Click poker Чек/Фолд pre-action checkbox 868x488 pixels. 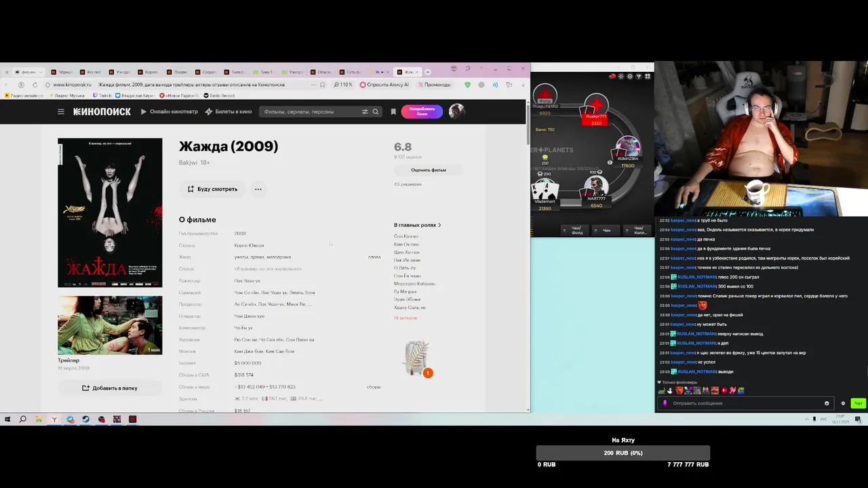coord(574,230)
